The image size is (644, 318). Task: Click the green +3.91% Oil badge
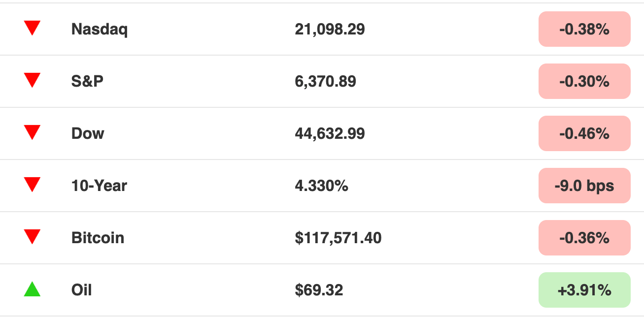coord(584,290)
